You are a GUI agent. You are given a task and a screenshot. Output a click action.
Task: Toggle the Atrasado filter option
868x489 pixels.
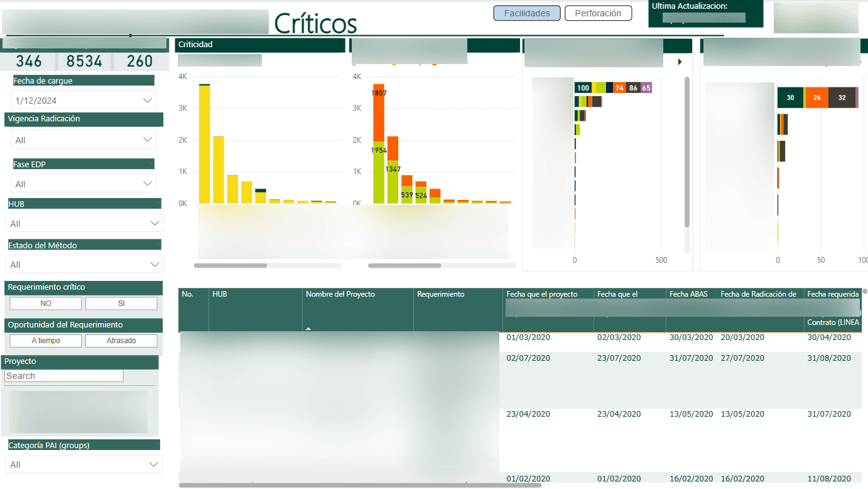[121, 341]
